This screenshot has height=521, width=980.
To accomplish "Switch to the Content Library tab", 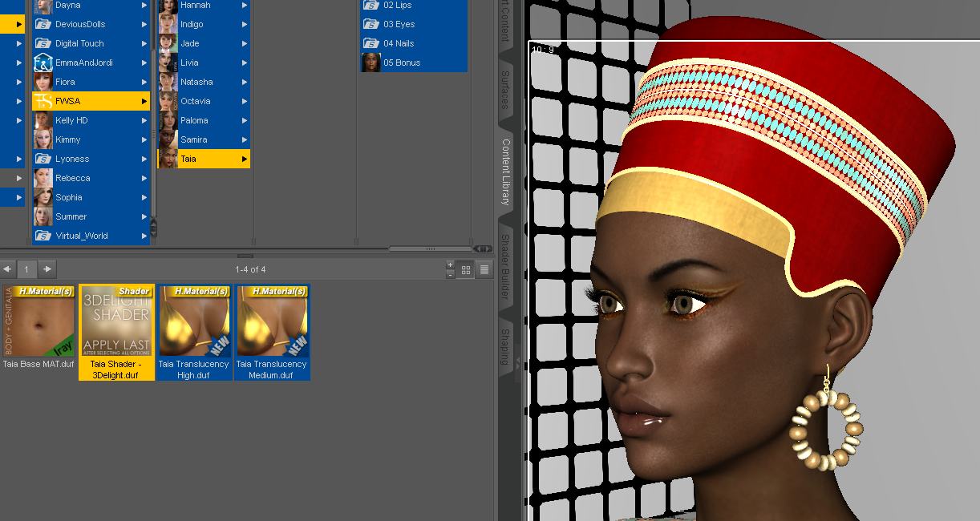I will pos(505,172).
